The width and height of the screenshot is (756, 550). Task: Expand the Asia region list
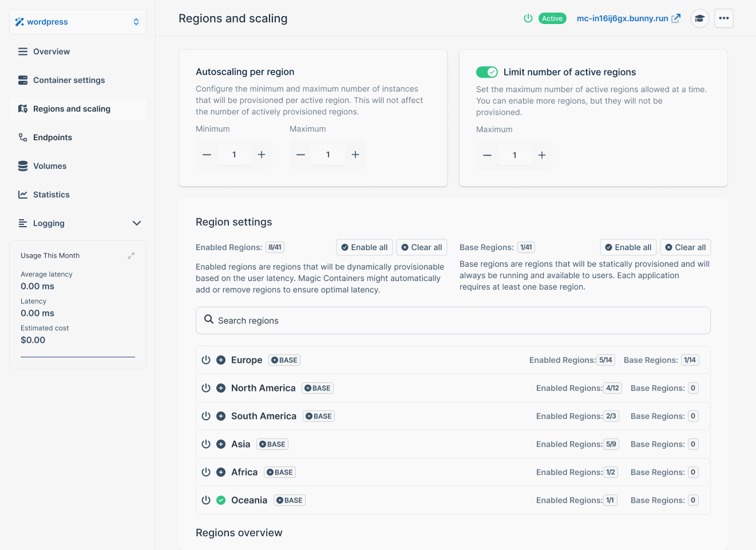(x=220, y=444)
